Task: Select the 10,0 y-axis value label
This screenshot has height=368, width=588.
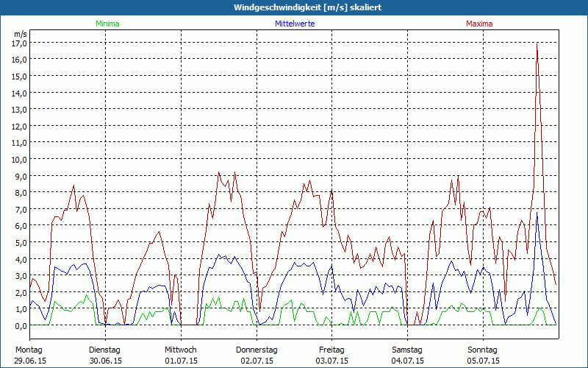Action: pos(20,159)
